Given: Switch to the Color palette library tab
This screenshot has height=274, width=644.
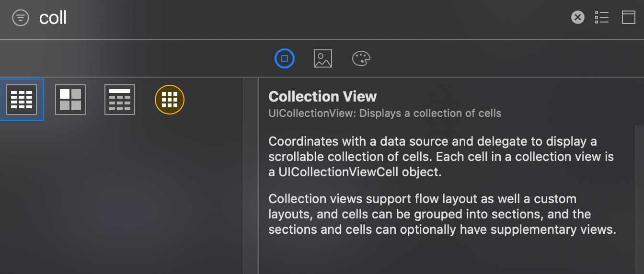Looking at the screenshot, I should click(x=361, y=58).
